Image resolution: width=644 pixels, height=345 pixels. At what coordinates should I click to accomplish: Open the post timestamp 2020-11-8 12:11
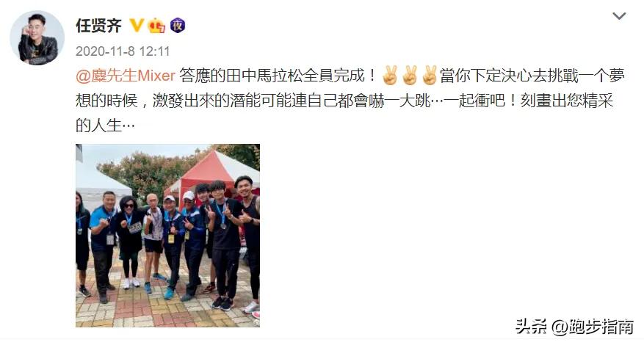[123, 51]
